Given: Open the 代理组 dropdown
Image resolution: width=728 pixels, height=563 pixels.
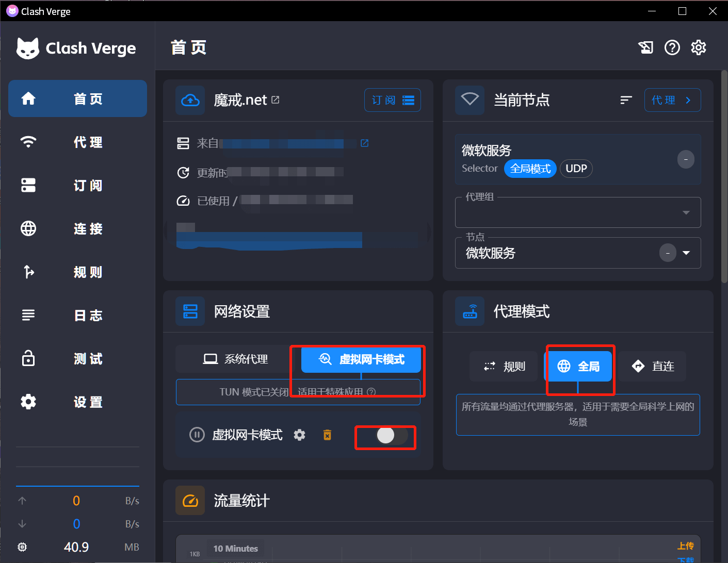Looking at the screenshot, I should pos(578,212).
